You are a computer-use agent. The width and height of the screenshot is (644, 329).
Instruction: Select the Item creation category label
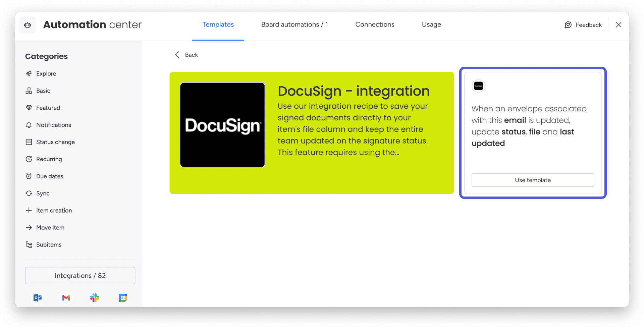tap(54, 210)
